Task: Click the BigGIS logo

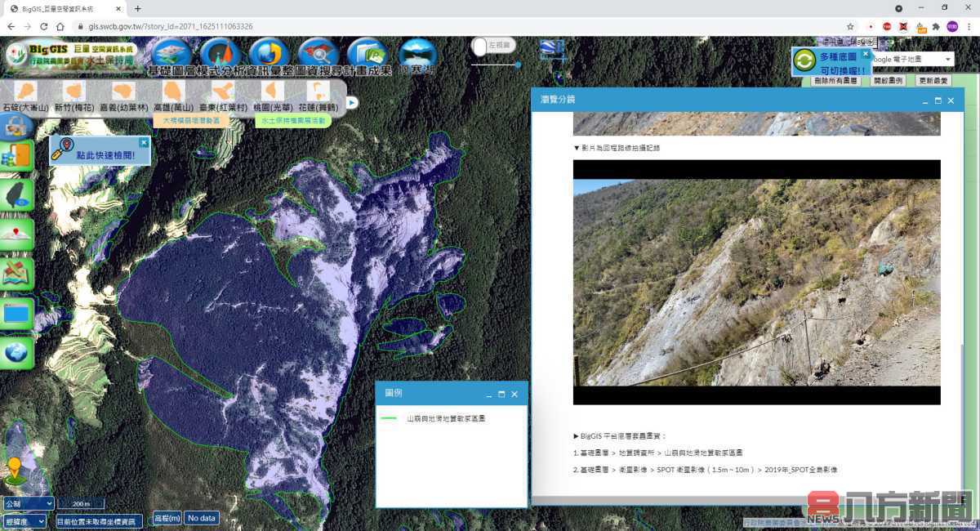Action: pyautogui.click(x=70, y=55)
